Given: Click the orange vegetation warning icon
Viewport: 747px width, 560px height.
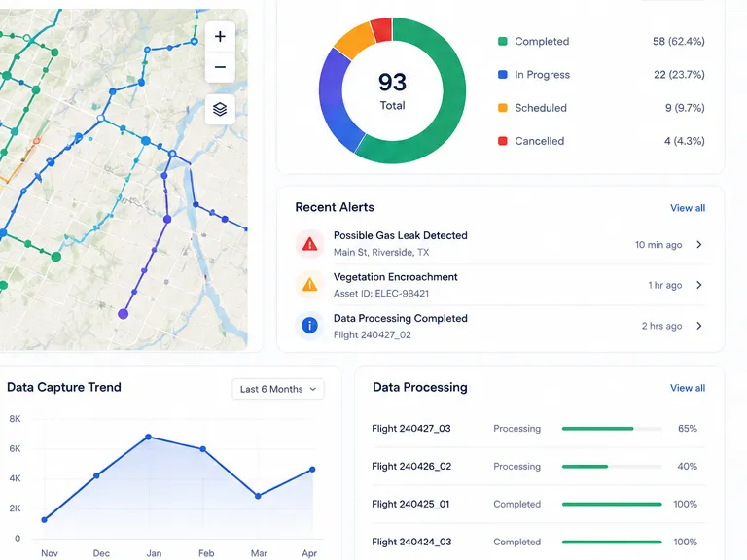Looking at the screenshot, I should (x=309, y=285).
